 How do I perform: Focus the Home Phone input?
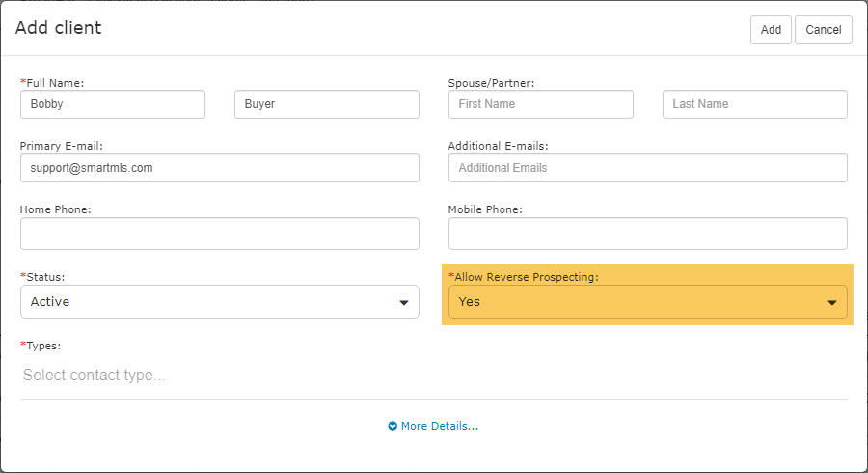point(220,234)
